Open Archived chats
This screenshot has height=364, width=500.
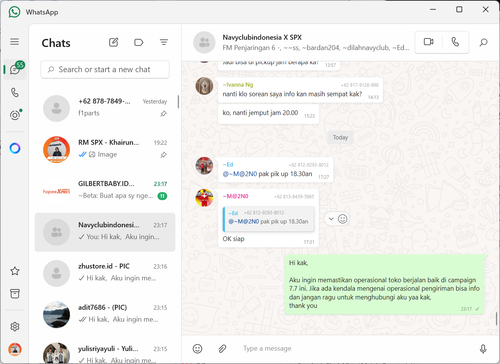click(x=15, y=294)
